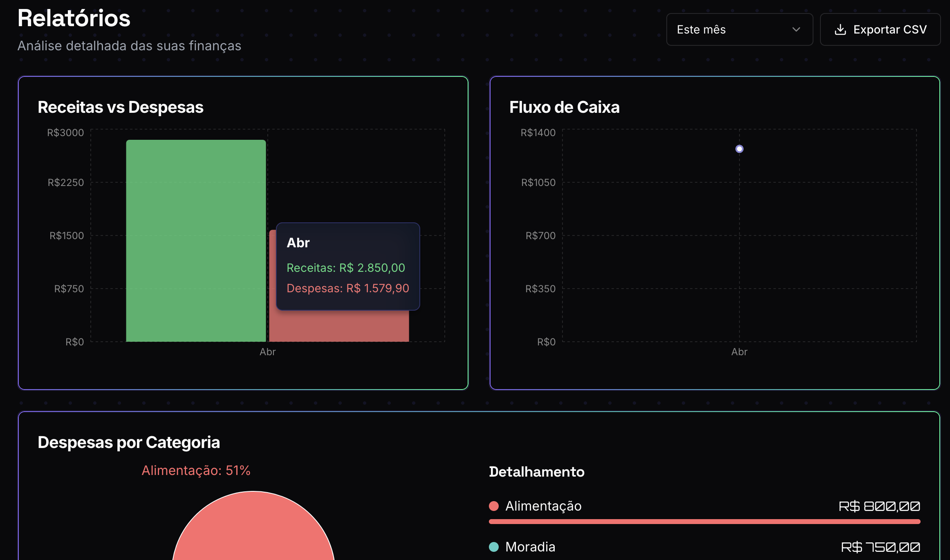The image size is (950, 560).
Task: Click the Fluxo de Caixa data point
Action: [x=739, y=149]
